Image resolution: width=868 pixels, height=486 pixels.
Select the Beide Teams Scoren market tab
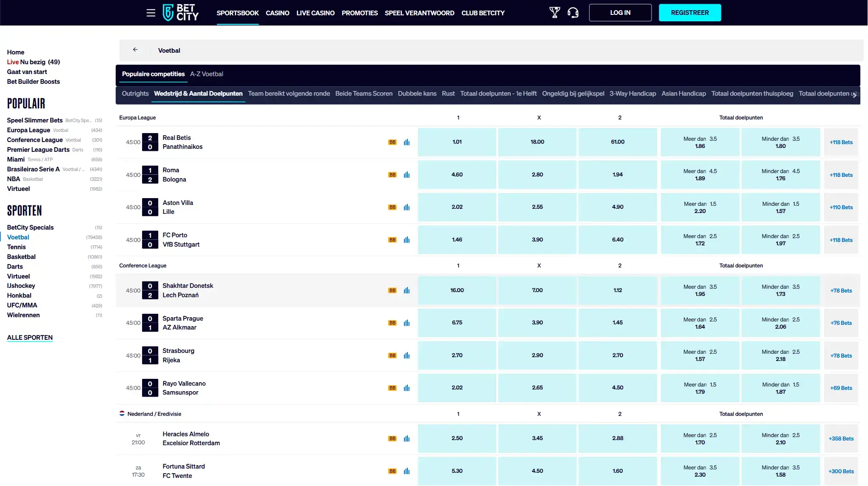[x=364, y=94]
